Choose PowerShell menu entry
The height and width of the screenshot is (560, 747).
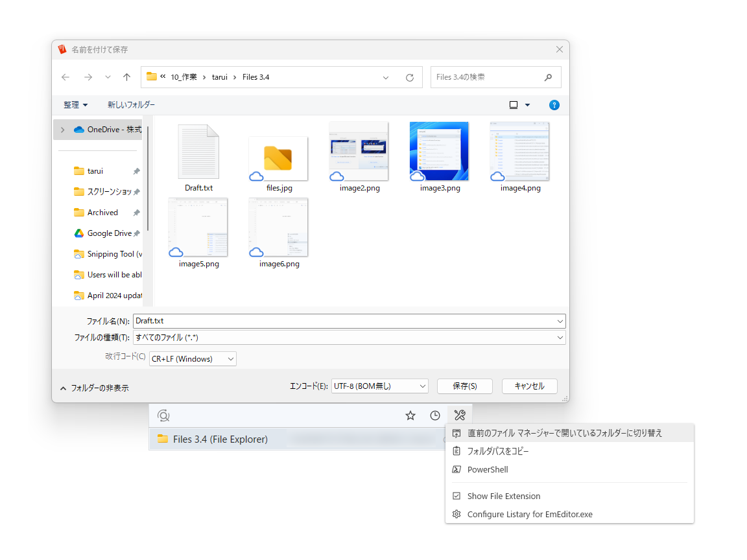pyautogui.click(x=569, y=469)
